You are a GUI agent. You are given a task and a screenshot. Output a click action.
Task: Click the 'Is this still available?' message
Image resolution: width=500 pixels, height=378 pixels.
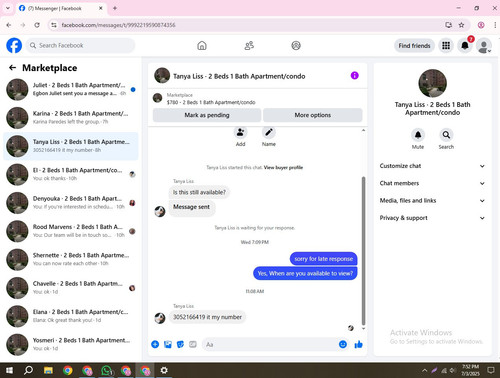(199, 192)
